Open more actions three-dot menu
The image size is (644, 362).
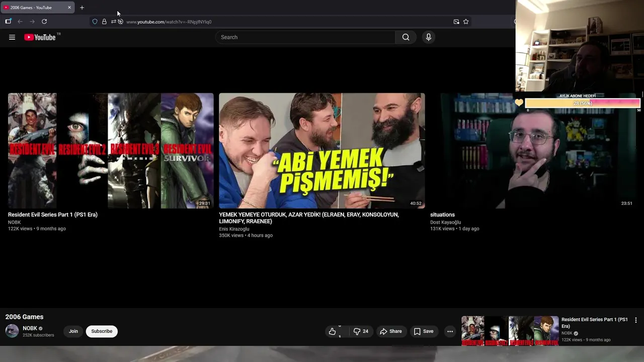point(450,331)
